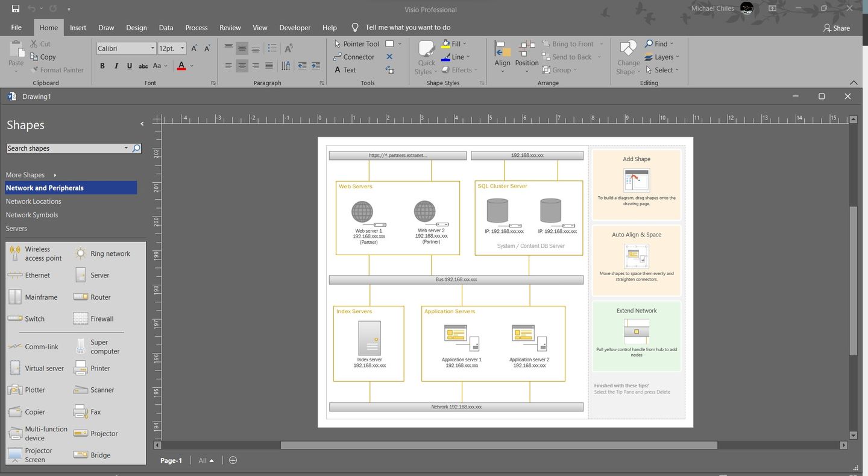Screen dimensions: 868x476
Task: Select the Virtual server shape
Action: [x=36, y=368]
